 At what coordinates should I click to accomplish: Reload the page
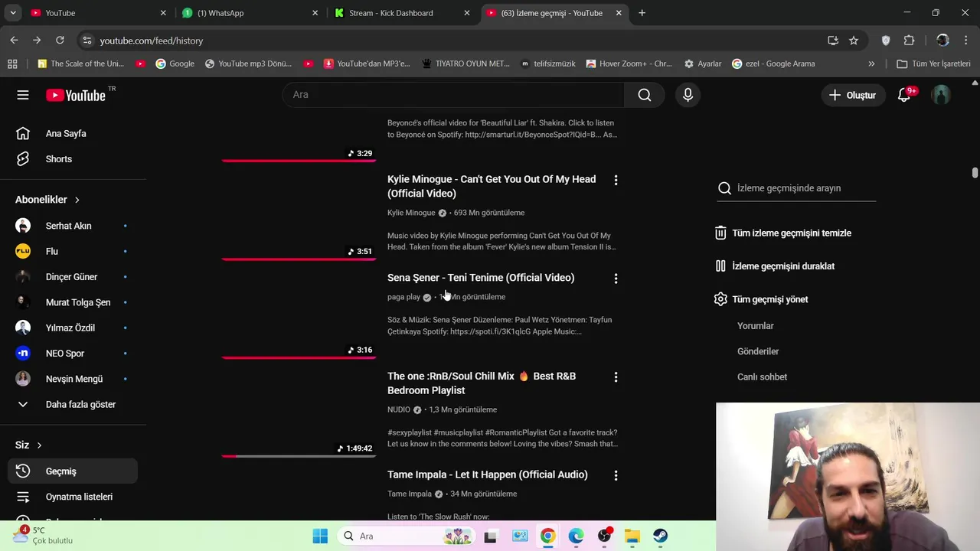[60, 41]
